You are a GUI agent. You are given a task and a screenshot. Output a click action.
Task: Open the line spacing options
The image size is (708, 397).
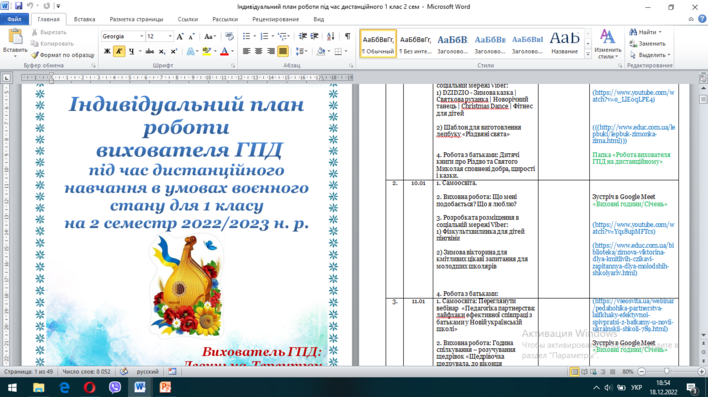coord(301,51)
